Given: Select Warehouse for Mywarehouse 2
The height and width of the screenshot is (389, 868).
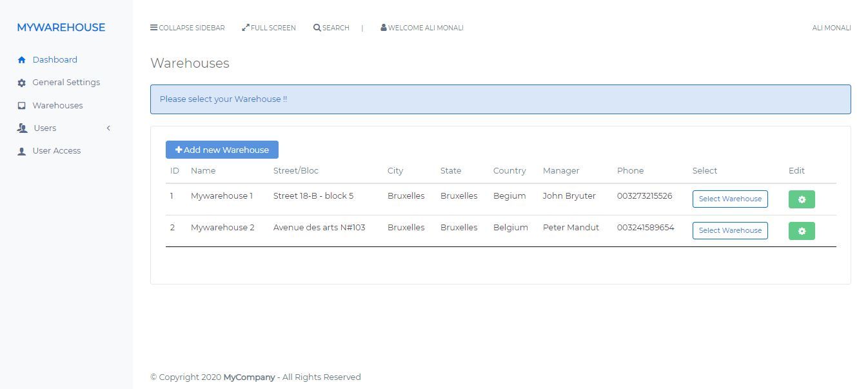Looking at the screenshot, I should click(x=730, y=230).
